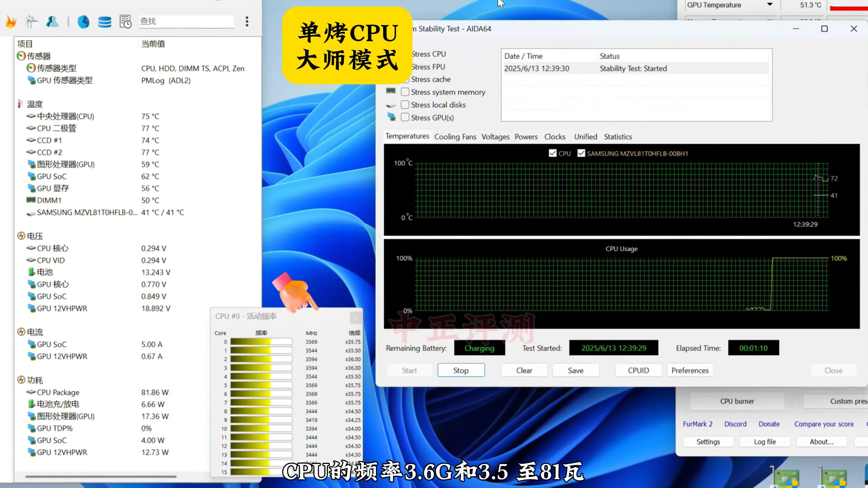Click the blue database stack toolbar icon
The width and height of the screenshot is (868, 488).
(104, 22)
